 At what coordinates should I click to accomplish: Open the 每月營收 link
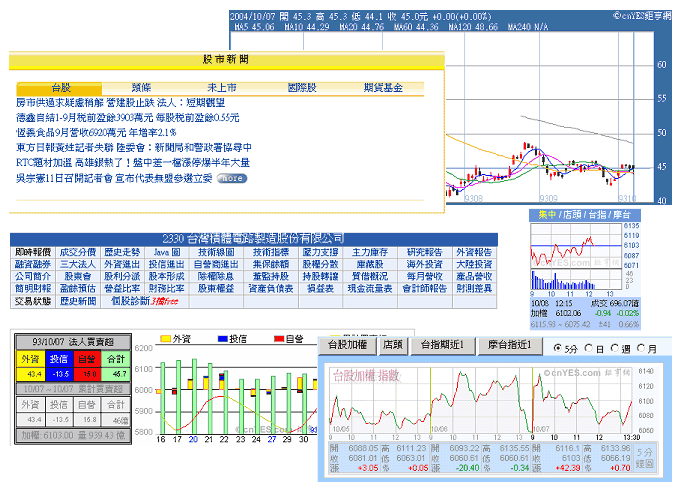(425, 277)
